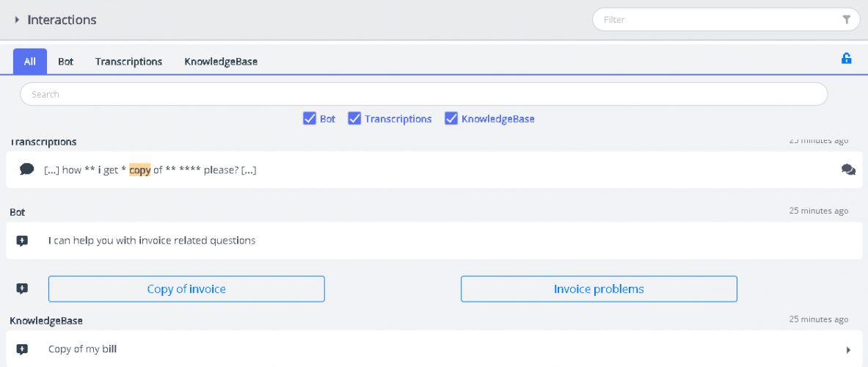Click the message icon left of Copy of invoice
The height and width of the screenshot is (367, 868).
(x=22, y=289)
